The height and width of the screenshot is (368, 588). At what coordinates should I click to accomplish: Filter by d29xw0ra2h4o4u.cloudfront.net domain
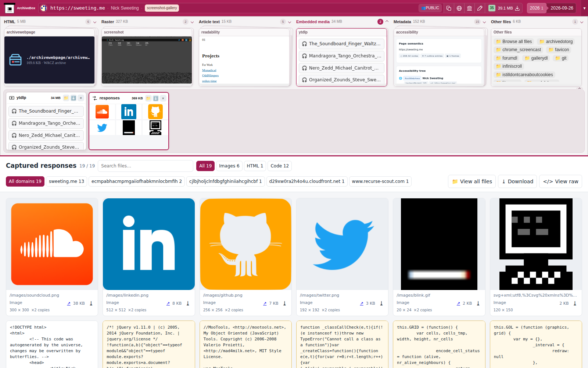point(307,181)
